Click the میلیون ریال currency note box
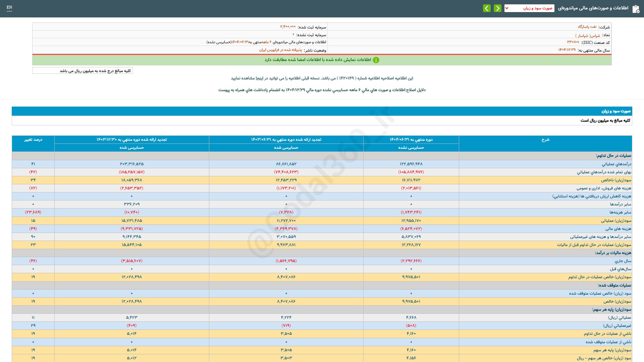This screenshot has width=644, height=362. tap(83, 71)
